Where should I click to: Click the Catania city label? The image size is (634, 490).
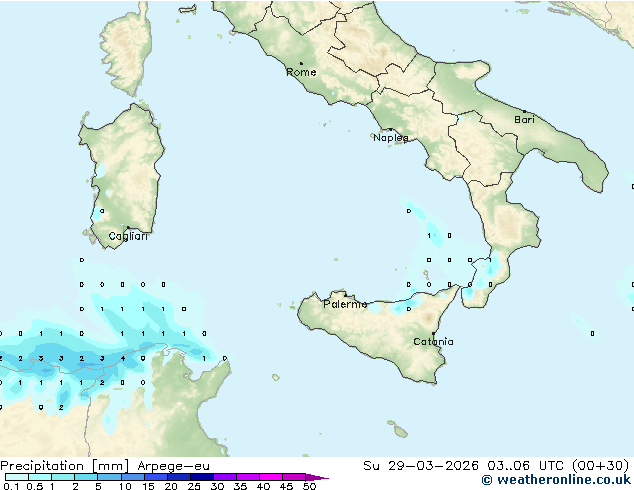pyautogui.click(x=433, y=342)
